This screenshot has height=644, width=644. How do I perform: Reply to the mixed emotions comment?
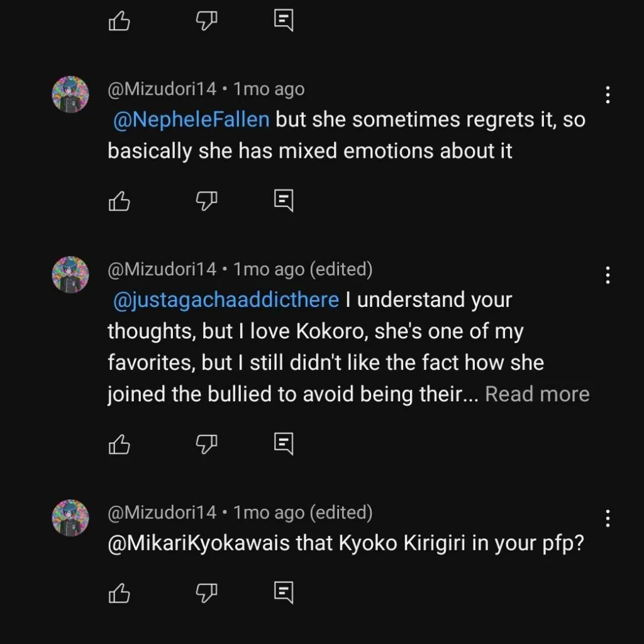tap(284, 201)
